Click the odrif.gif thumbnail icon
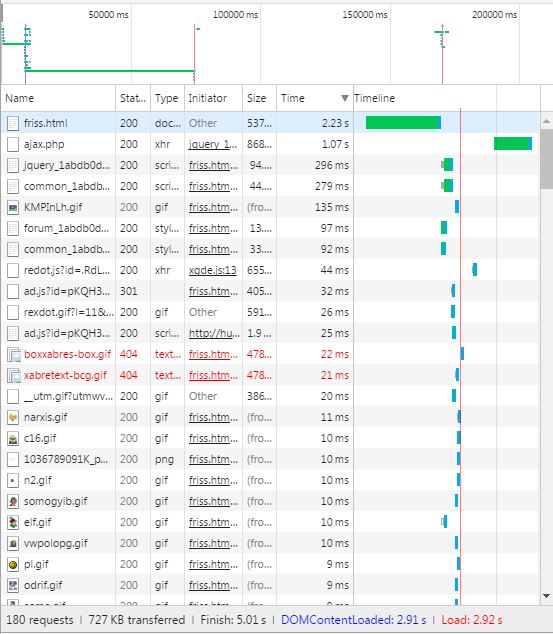553x634 pixels. [x=13, y=585]
